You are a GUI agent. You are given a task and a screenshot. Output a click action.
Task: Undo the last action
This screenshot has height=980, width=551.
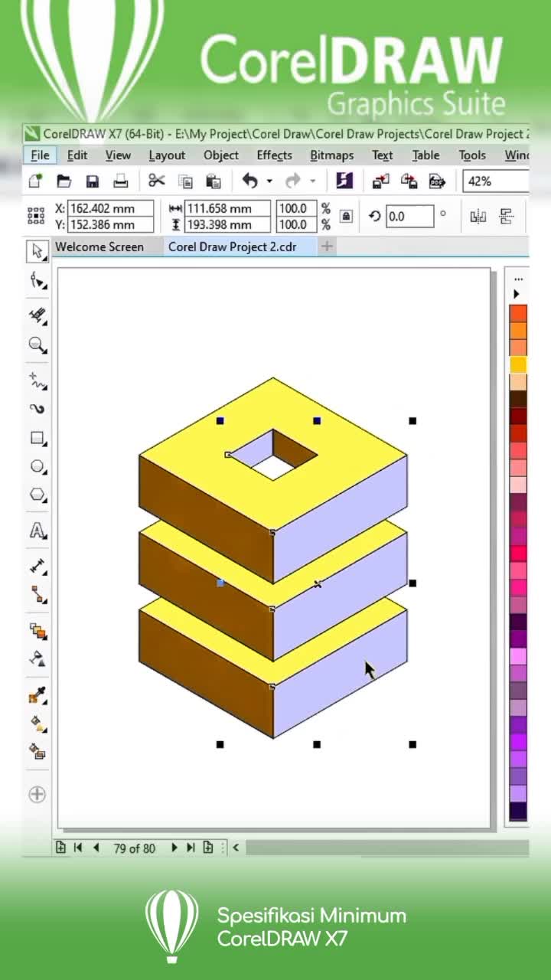[249, 181]
